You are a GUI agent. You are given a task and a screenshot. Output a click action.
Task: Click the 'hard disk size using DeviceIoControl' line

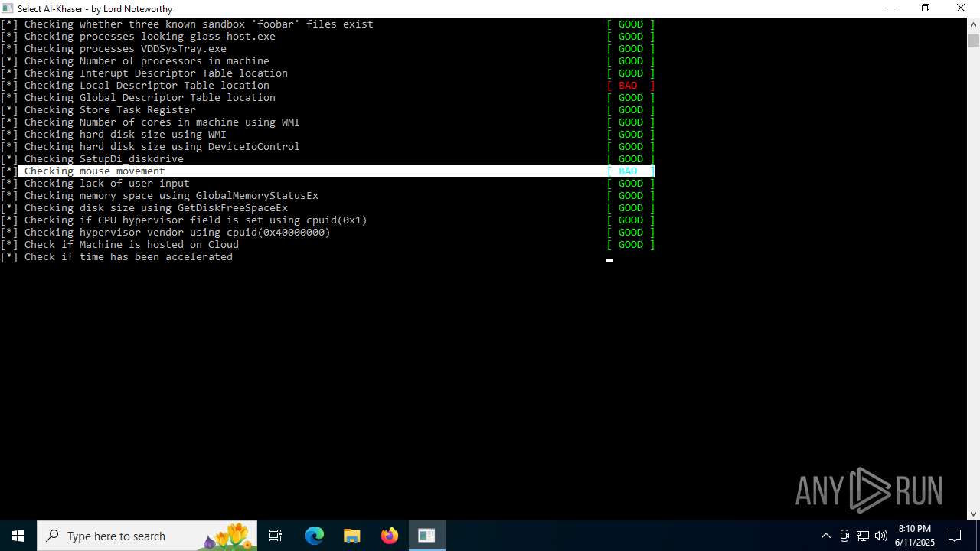[150, 147]
